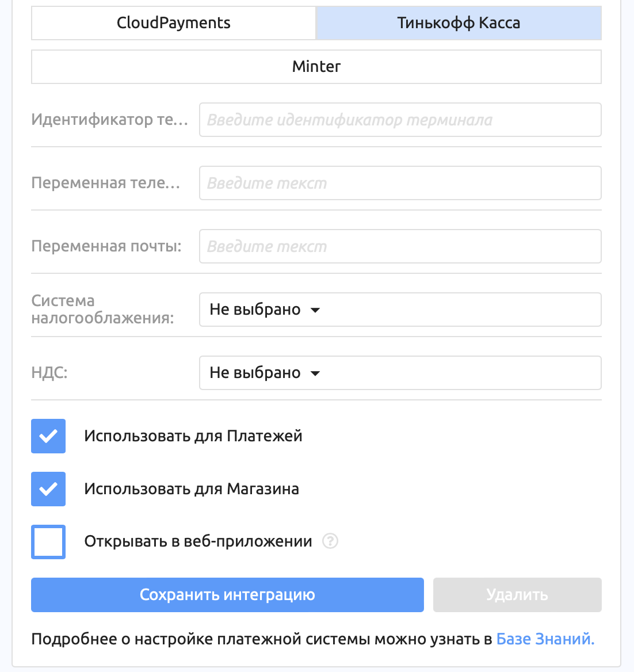Enable Открывать в веб-приложении checkbox
Screen dimensions: 634x672
pyautogui.click(x=48, y=542)
